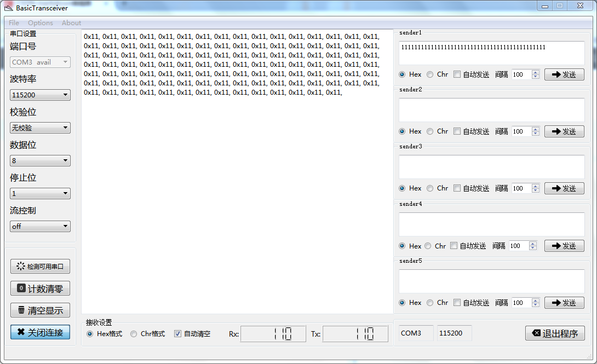Click the sender4 text input field
The width and height of the screenshot is (597, 364).
pos(491,224)
